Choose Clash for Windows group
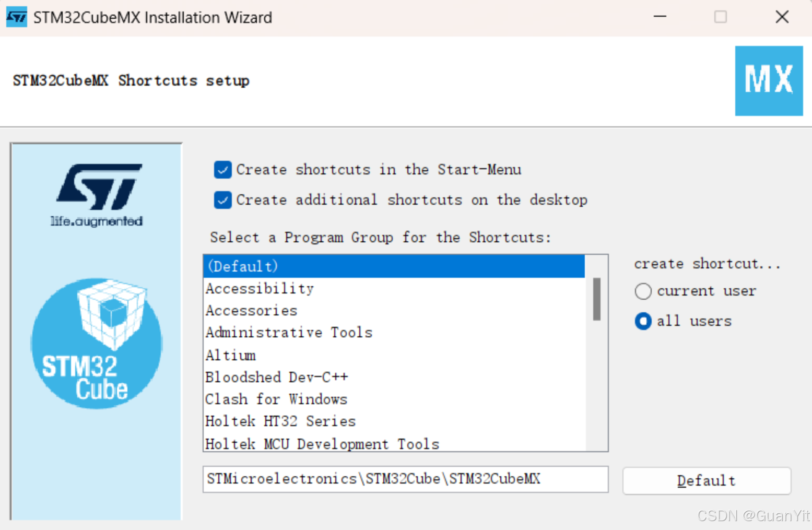Screen dimensions: 812x530 (x=394, y=399)
